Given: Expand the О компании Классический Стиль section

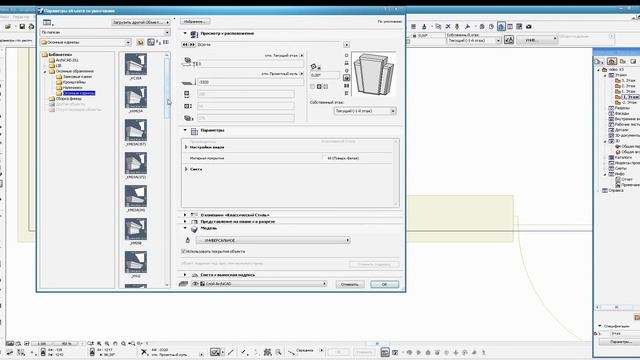Looking at the screenshot, I should click(x=185, y=215).
